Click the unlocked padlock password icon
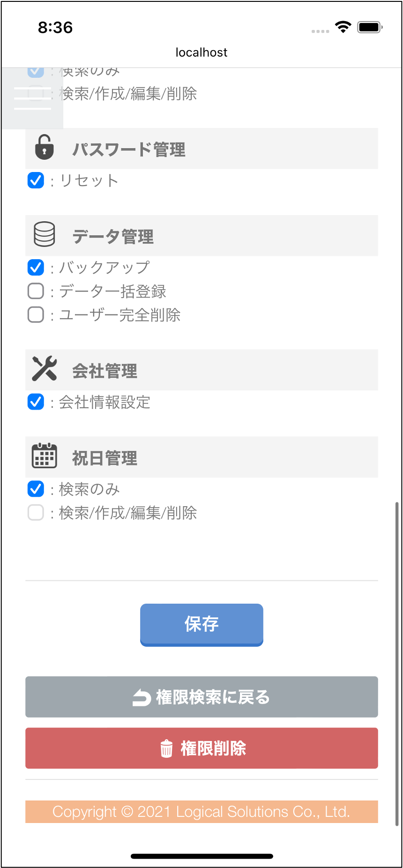The image size is (403, 868). click(x=44, y=147)
